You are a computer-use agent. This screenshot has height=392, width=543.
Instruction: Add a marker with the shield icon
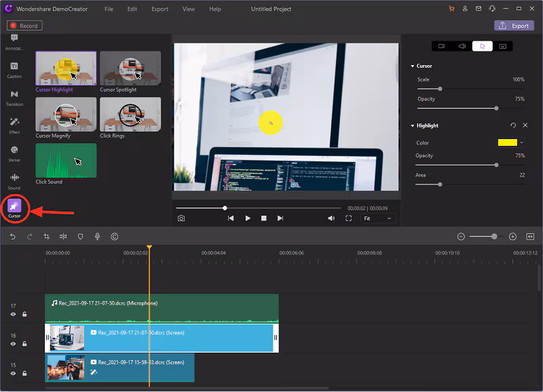[x=80, y=237]
